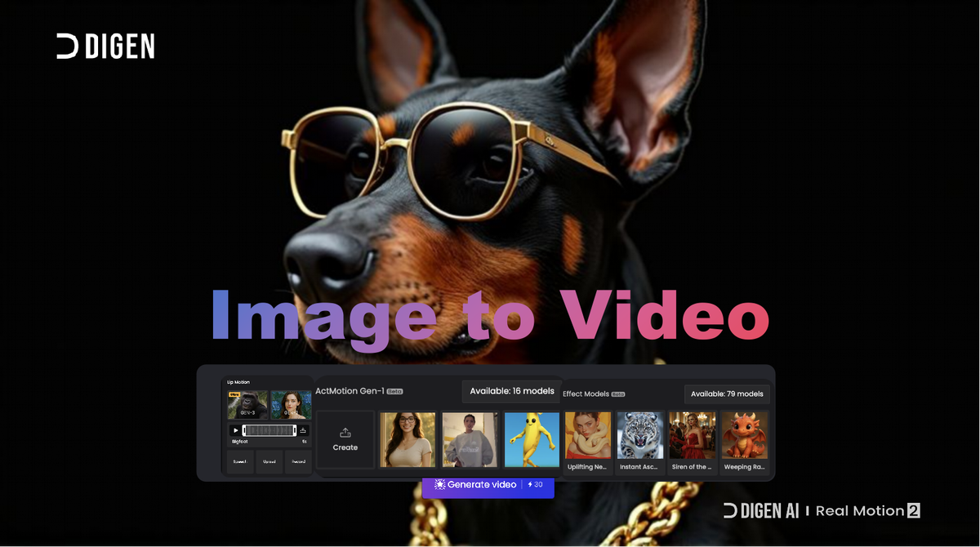Click the Upload button in Lip Motion panel

coord(269,461)
